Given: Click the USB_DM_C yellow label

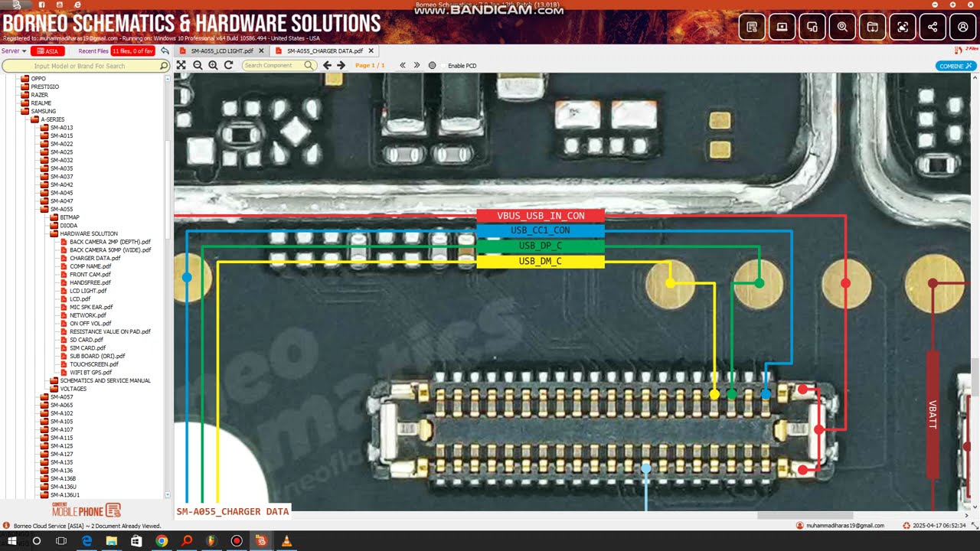Looking at the screenshot, I should click(x=541, y=262).
